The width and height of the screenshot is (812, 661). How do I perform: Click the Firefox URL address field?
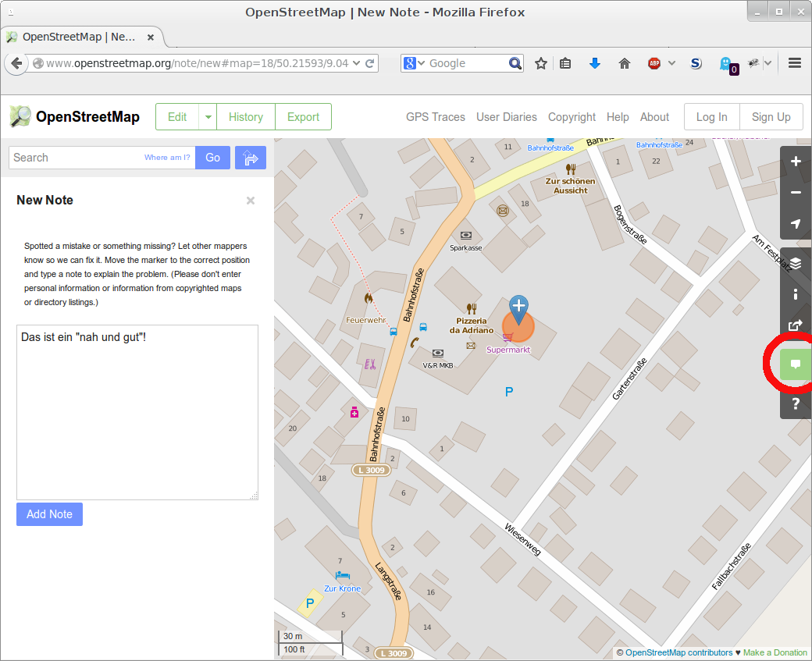197,63
